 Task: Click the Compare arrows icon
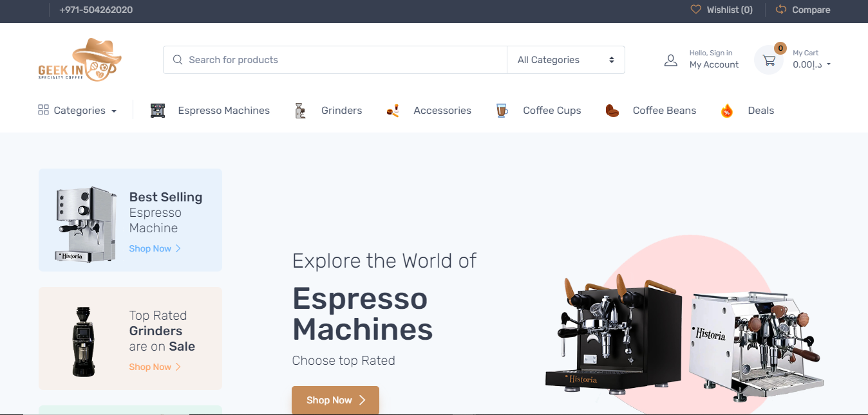click(781, 10)
